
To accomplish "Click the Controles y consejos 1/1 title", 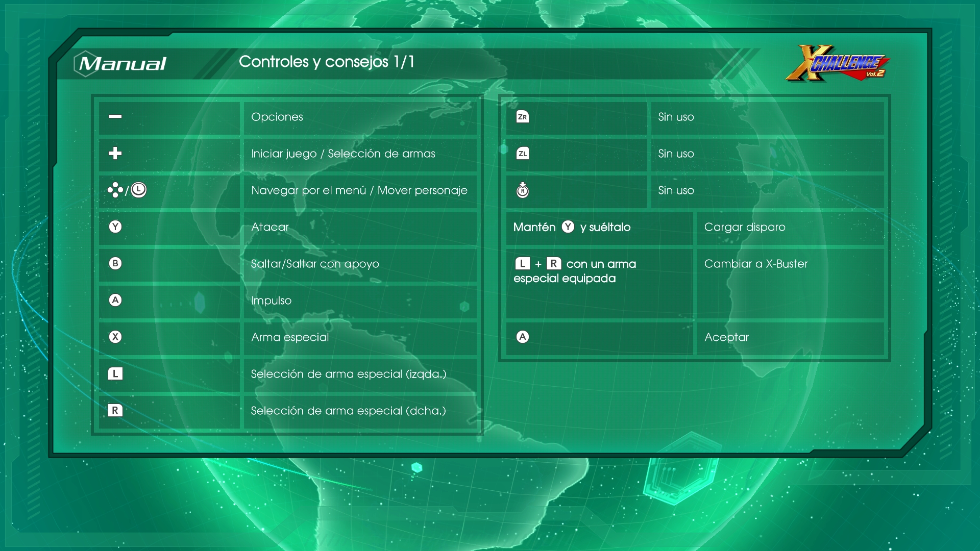I will point(326,62).
